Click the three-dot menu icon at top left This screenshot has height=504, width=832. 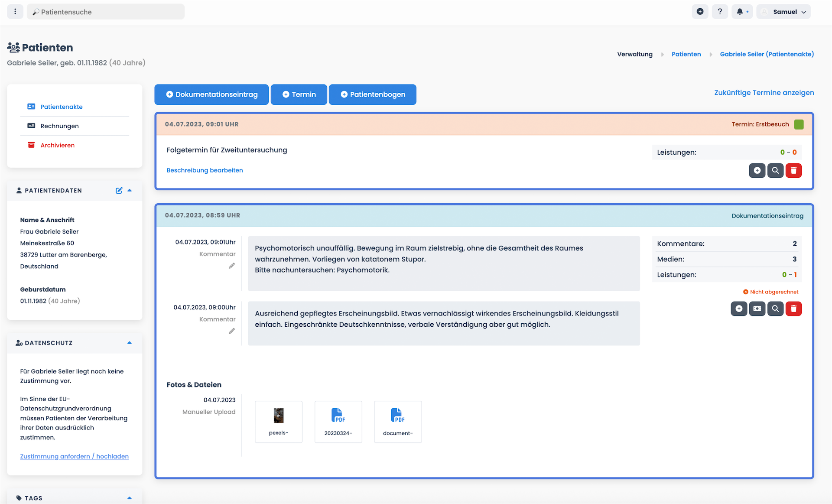click(15, 12)
